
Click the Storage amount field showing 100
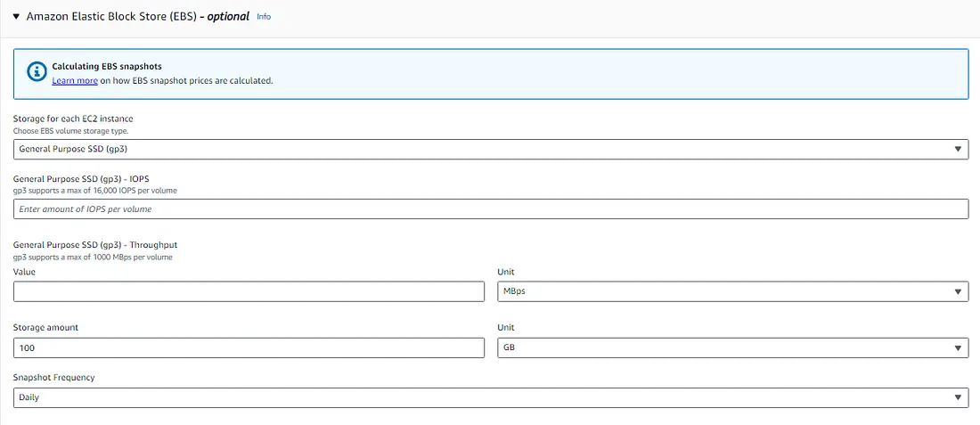[249, 347]
